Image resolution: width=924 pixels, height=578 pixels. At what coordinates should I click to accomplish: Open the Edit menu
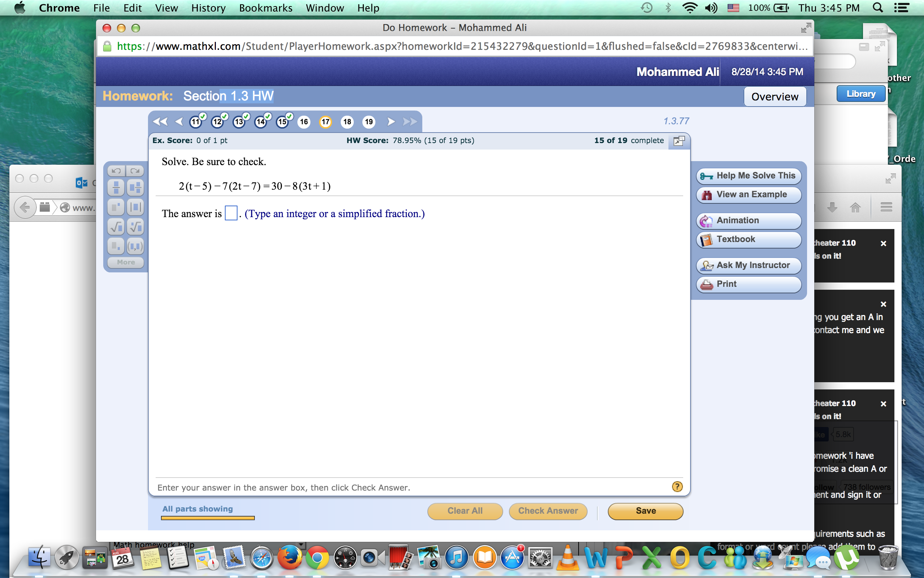click(132, 8)
